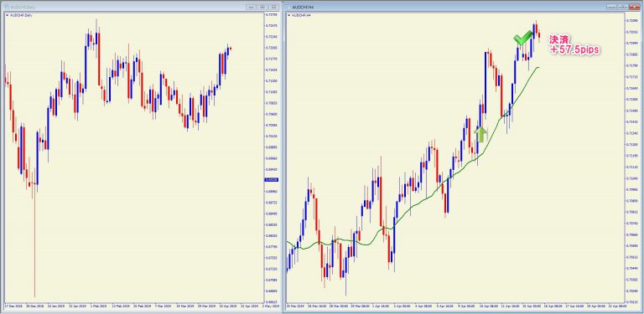
Task: Expand the triangle beside AUDCHF,Daily label
Action: (7, 15)
